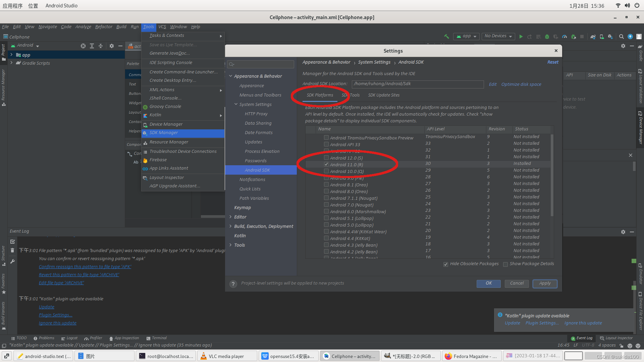Switch to SDK Update Sites tab

tap(384, 95)
